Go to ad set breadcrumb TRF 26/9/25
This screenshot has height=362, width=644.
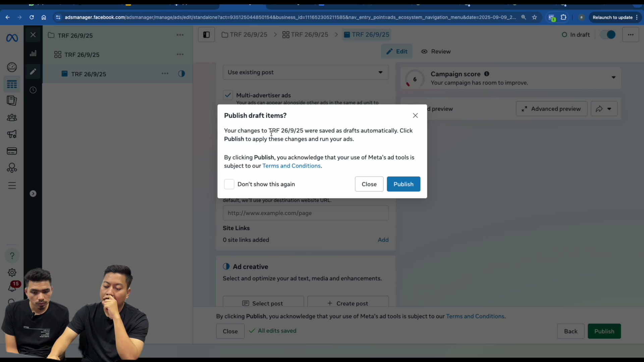tap(305, 35)
